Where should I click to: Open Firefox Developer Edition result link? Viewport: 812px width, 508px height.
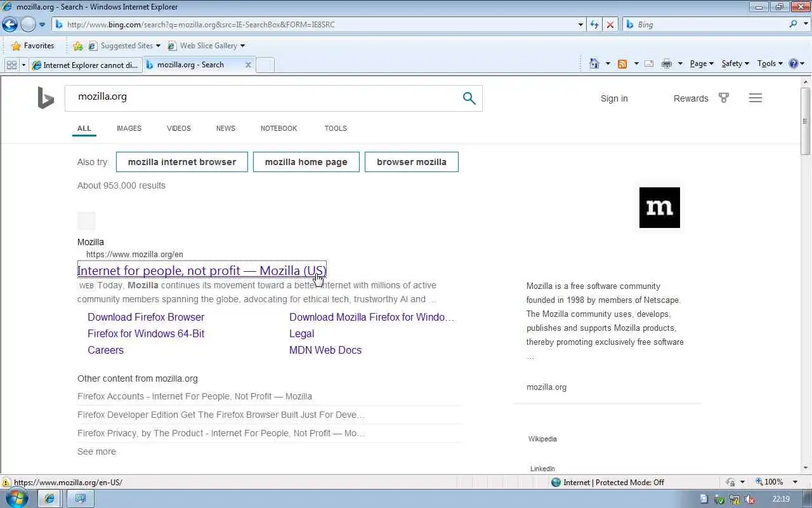tap(221, 415)
